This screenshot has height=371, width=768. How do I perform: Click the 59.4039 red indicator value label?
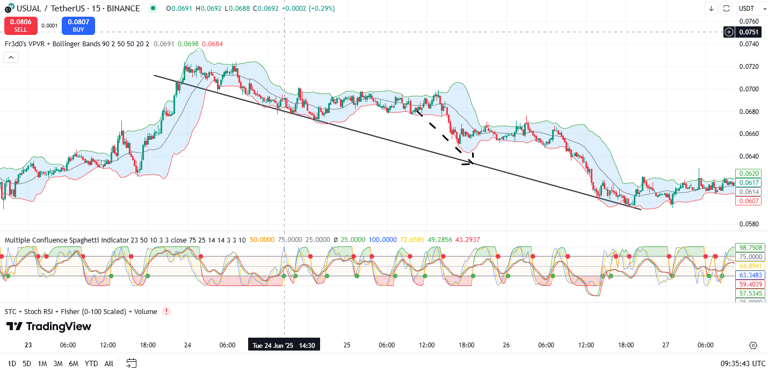coord(750,284)
